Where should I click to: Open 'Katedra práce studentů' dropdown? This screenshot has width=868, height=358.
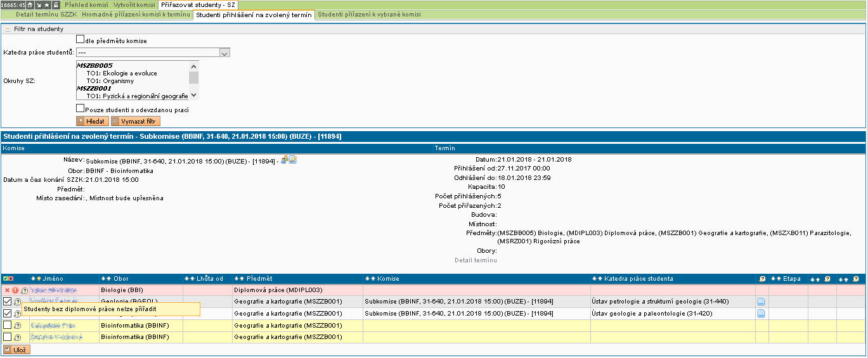[152, 53]
